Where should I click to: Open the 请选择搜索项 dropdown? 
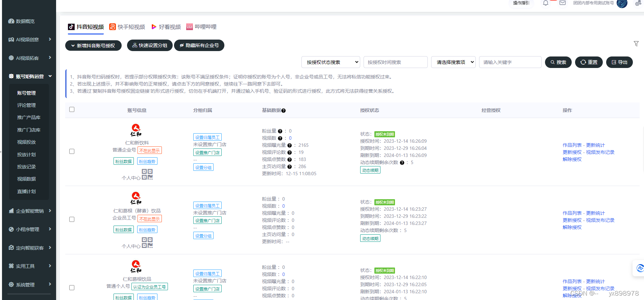point(453,62)
